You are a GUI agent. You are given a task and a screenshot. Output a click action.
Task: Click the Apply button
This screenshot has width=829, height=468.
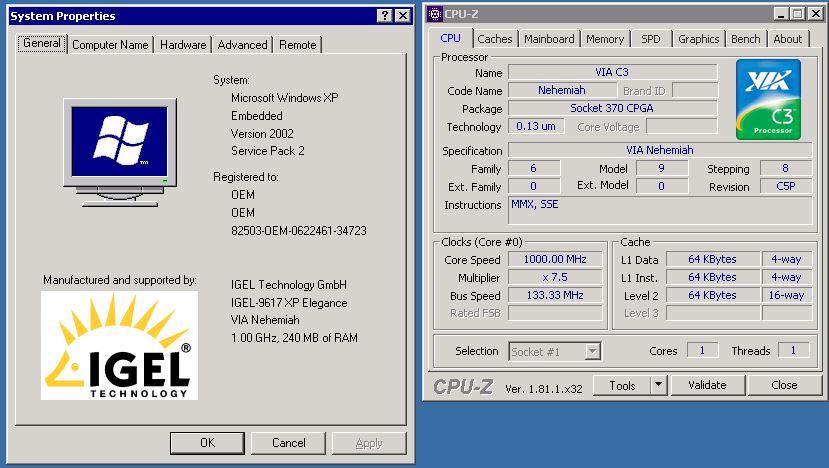coord(369,443)
